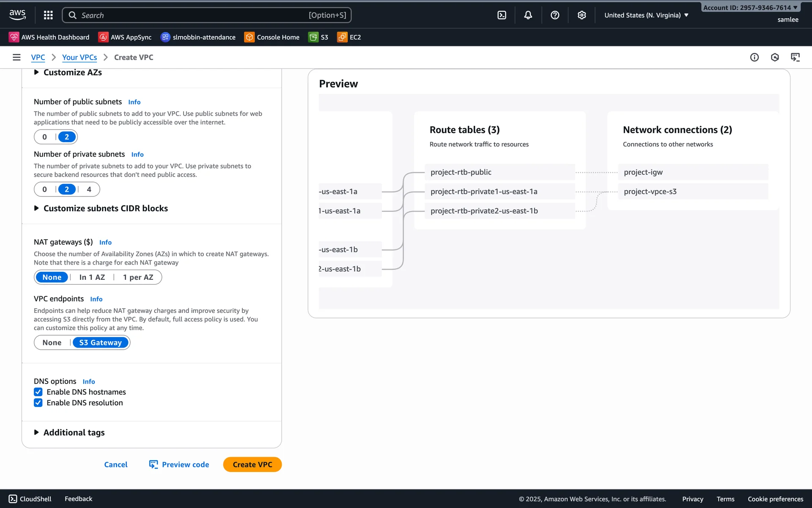
Task: Set VPC endpoints to None
Action: [52, 342]
